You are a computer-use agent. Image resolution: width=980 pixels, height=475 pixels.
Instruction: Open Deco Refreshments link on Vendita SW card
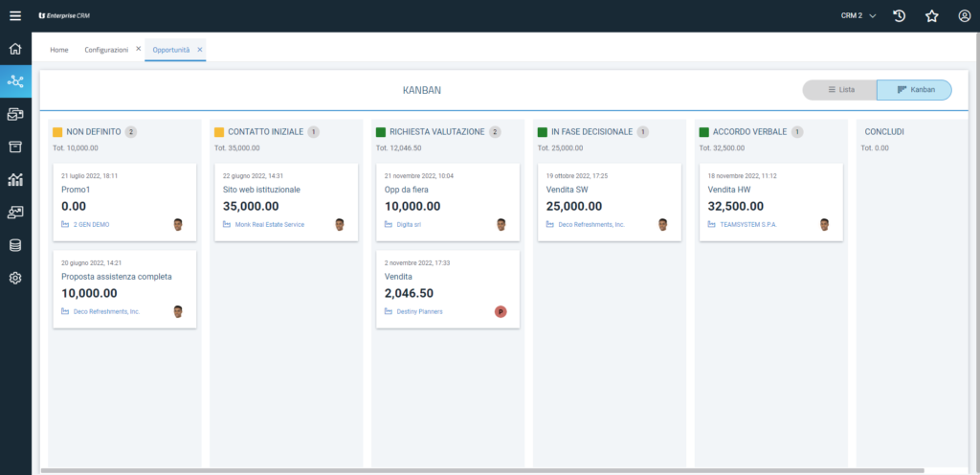click(591, 224)
